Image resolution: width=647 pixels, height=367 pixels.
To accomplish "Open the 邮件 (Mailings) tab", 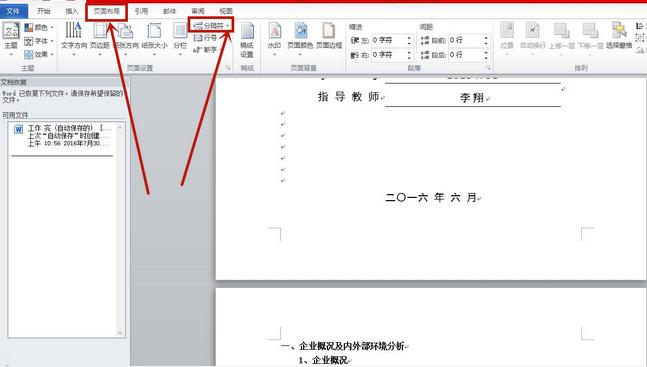I will tap(170, 11).
